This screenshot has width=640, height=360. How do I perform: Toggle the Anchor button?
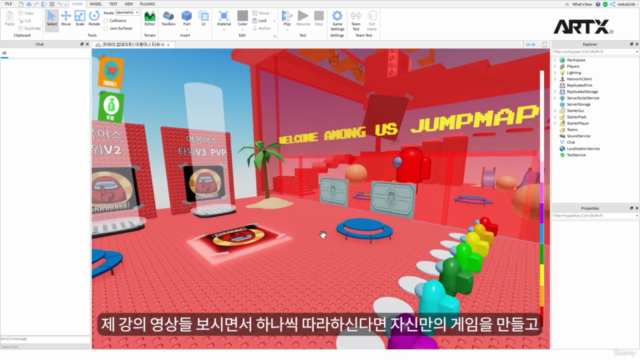click(x=262, y=28)
